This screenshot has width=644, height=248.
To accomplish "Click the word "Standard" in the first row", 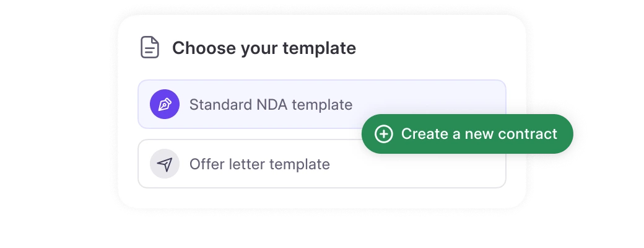I will point(214,104).
